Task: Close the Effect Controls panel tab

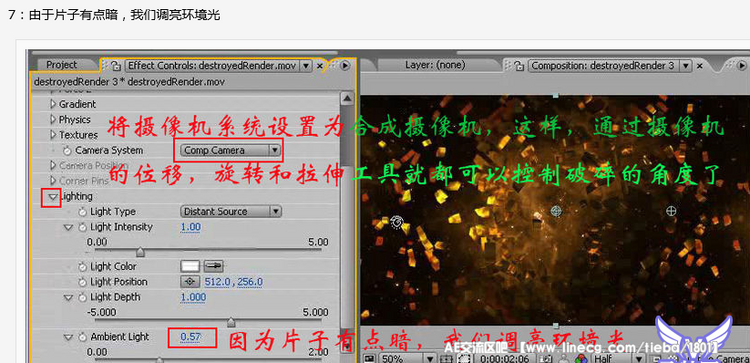Action: coord(320,66)
